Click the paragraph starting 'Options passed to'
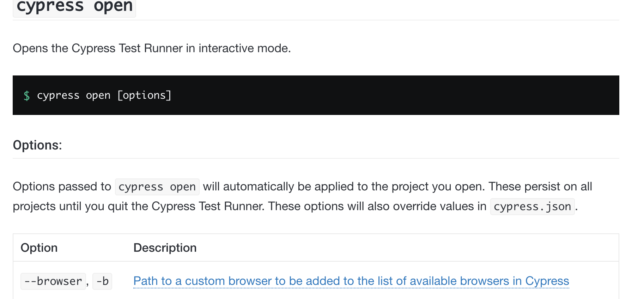Viewport: 644px width, 299px height. tap(302, 196)
